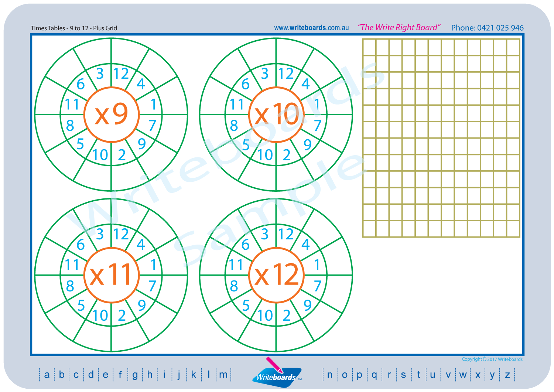Click number 2 in the x10 wheel

click(x=287, y=155)
